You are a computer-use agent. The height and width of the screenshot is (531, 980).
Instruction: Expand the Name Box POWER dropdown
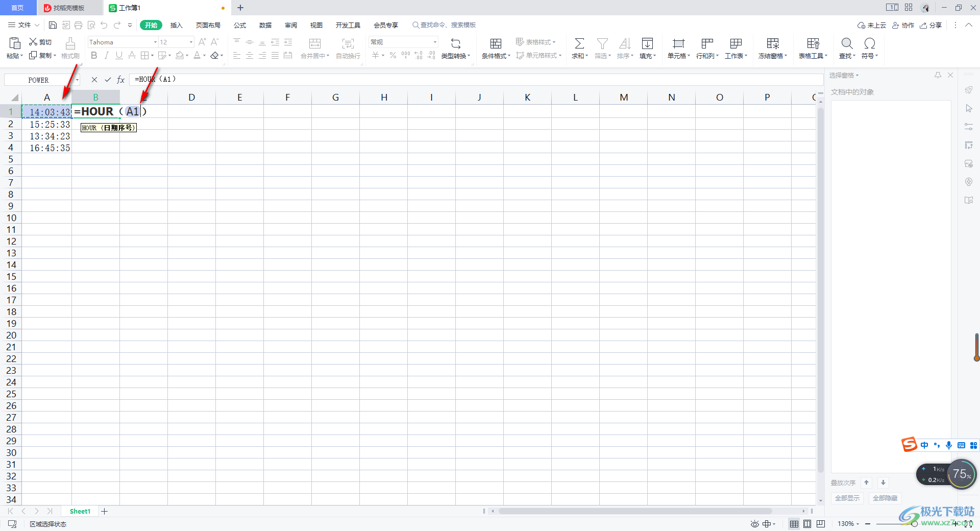[x=77, y=80]
